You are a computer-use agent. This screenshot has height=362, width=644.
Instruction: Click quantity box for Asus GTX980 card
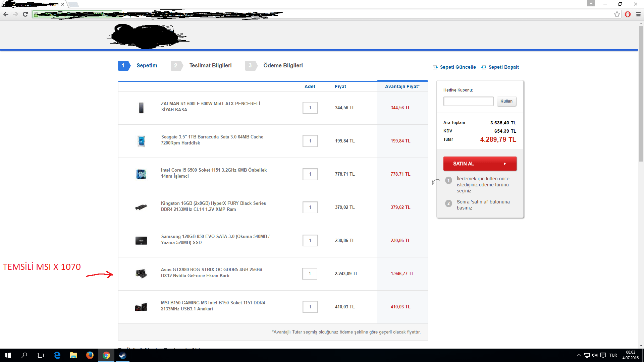coord(310,274)
